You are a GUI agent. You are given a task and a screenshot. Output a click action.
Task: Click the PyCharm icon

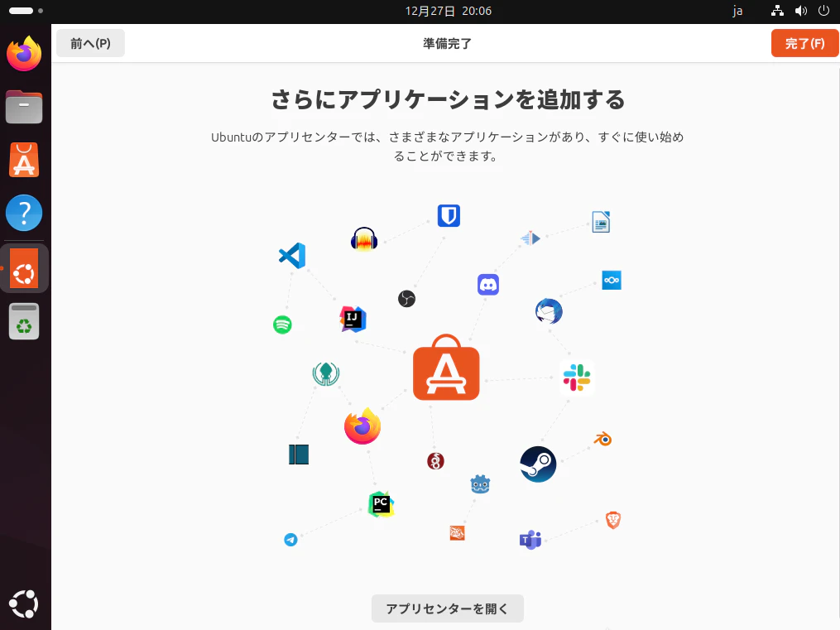(x=381, y=504)
